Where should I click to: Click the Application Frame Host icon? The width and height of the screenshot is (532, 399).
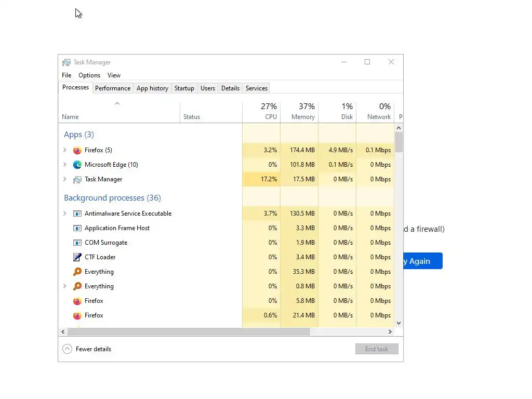pos(77,229)
